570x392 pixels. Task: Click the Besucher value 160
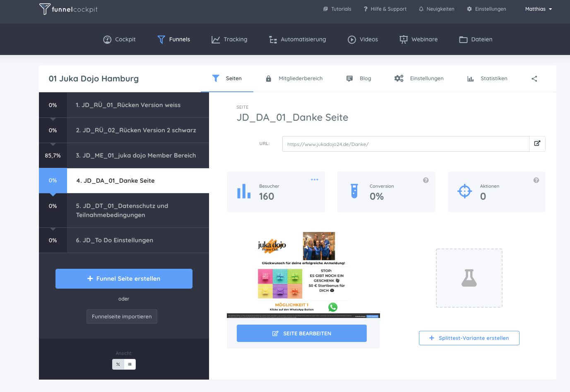[267, 196]
